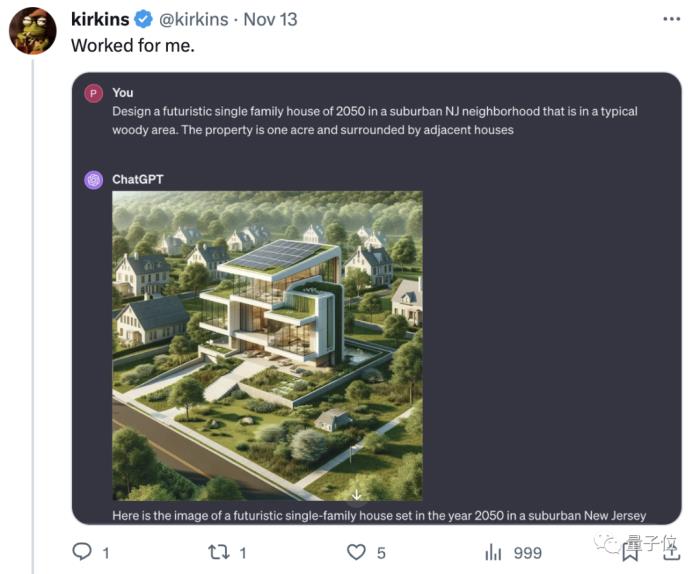The height and width of the screenshot is (574, 700).
Task: Click the 999 views count
Action: point(528,553)
